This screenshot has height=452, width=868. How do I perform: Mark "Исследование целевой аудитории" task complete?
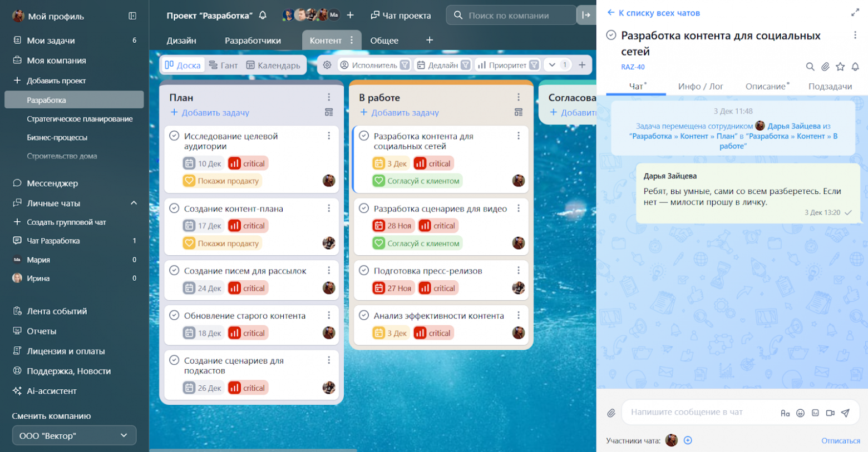click(x=174, y=136)
